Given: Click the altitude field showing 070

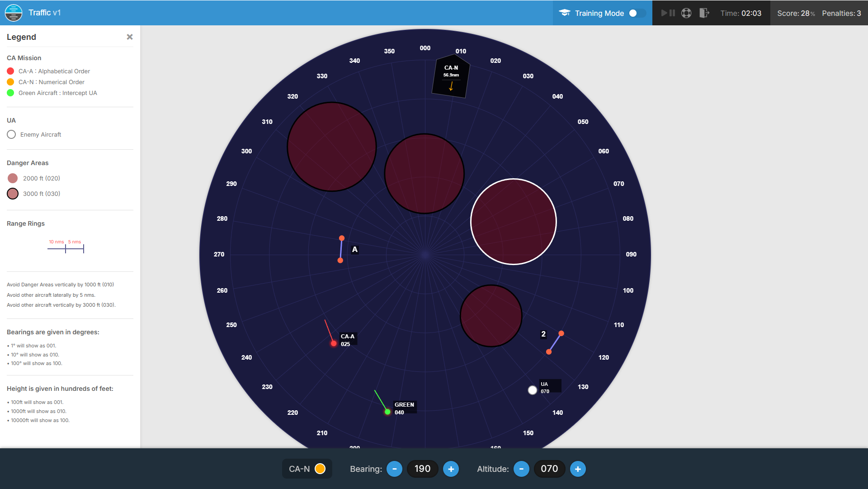Looking at the screenshot, I should [x=549, y=469].
